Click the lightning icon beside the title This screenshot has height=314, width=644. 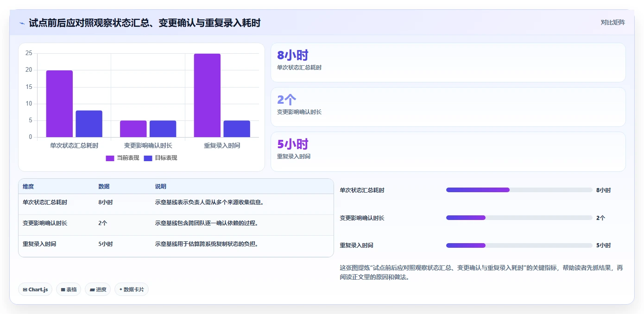point(22,23)
